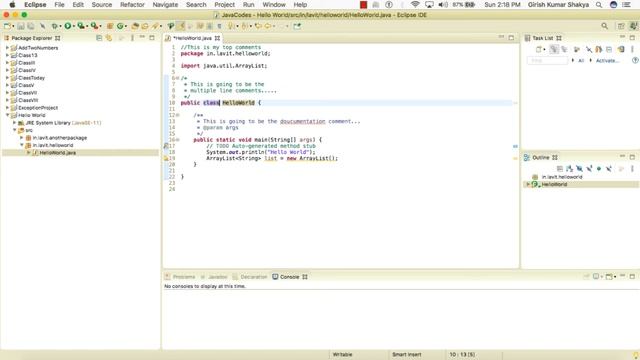Click the Debug bug icon in toolbar

coord(54,26)
